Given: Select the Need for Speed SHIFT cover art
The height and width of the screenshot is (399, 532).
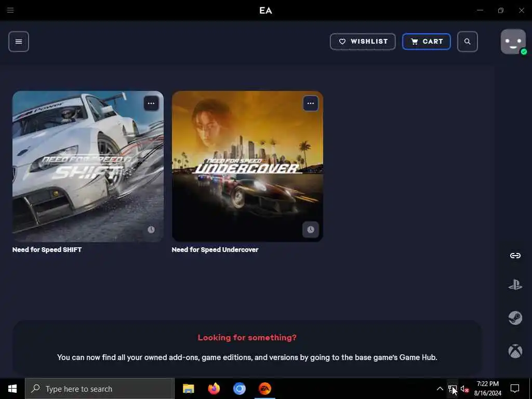Looking at the screenshot, I should click(88, 166).
